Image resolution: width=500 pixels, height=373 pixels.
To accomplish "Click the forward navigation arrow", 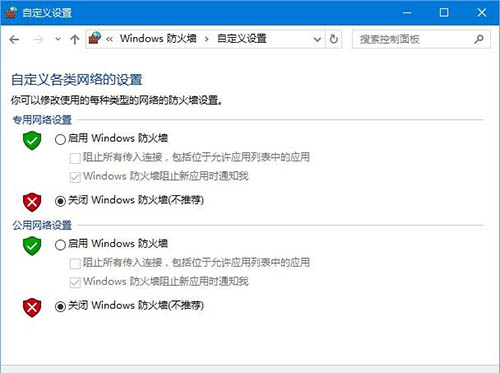I will (x=38, y=40).
